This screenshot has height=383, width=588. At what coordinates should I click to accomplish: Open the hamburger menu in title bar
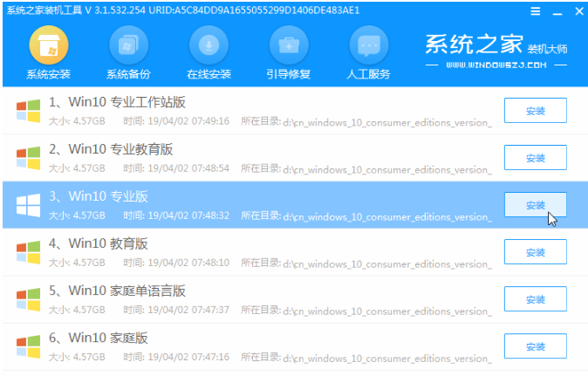pos(536,11)
